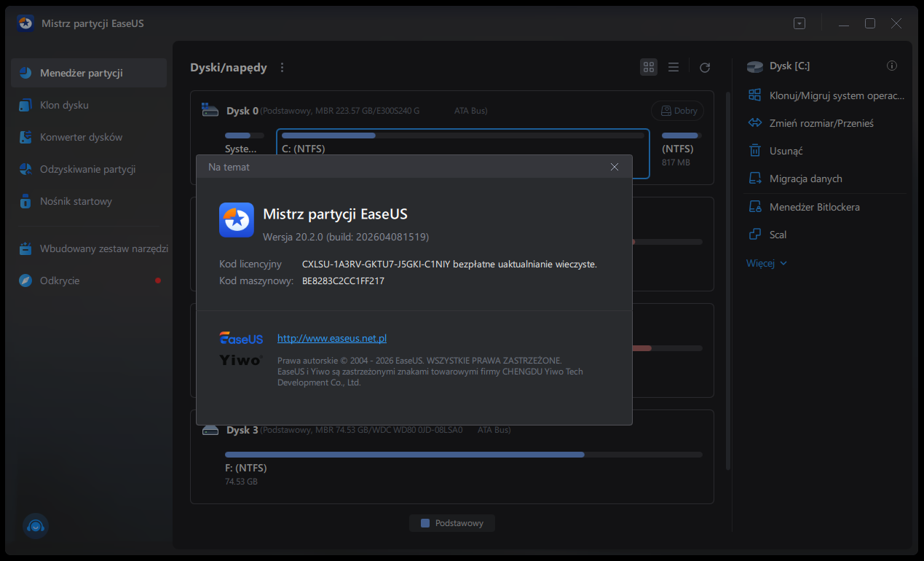
Task: Open title bar dropdown menu icon
Action: (x=799, y=23)
